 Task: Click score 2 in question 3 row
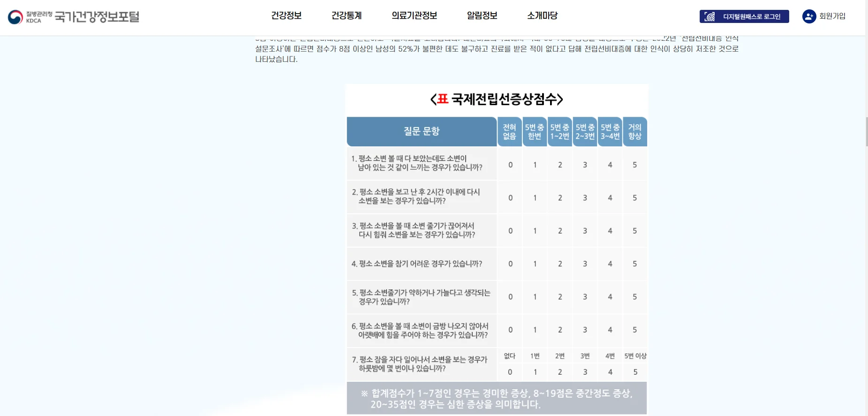tap(560, 231)
